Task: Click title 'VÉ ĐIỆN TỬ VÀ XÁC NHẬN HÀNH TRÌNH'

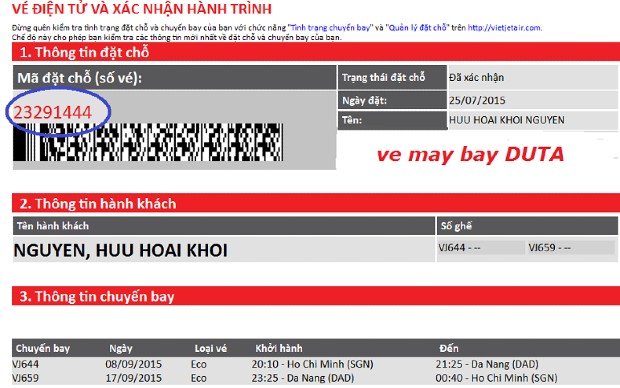Action: click(142, 9)
